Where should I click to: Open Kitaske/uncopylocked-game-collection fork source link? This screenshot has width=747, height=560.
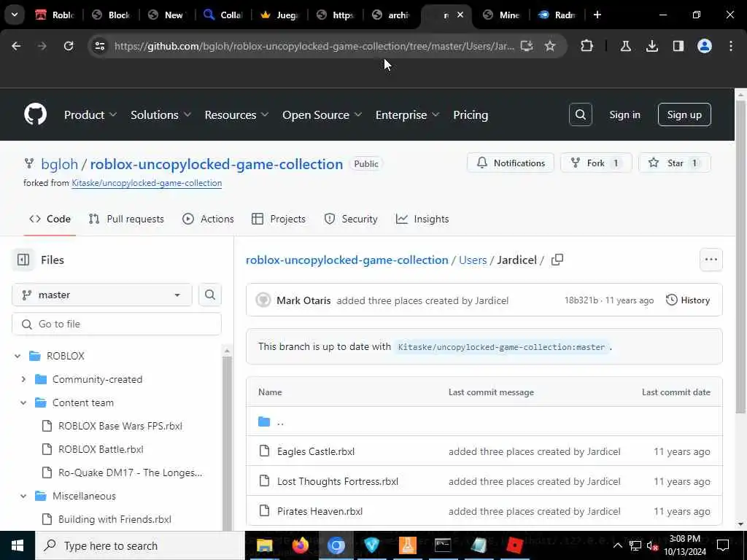147,183
